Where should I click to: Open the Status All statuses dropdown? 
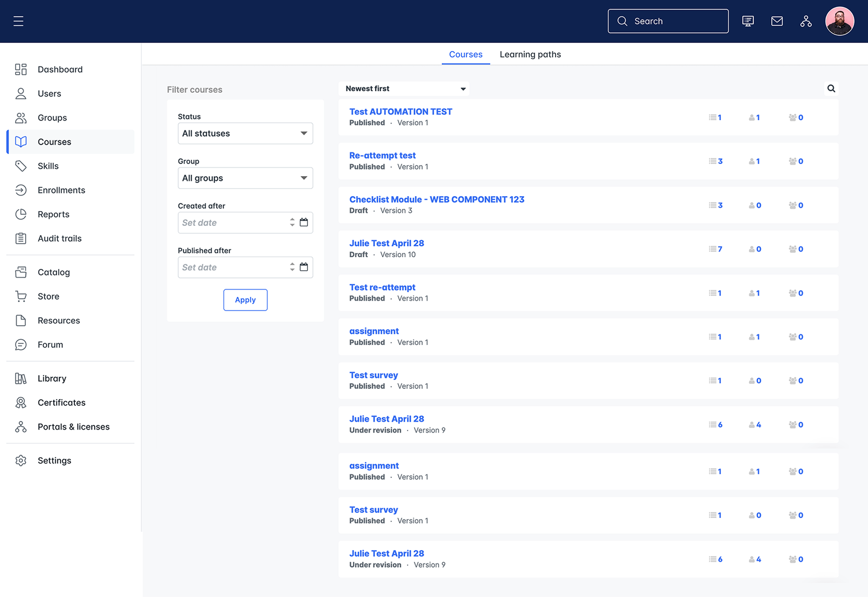(245, 133)
